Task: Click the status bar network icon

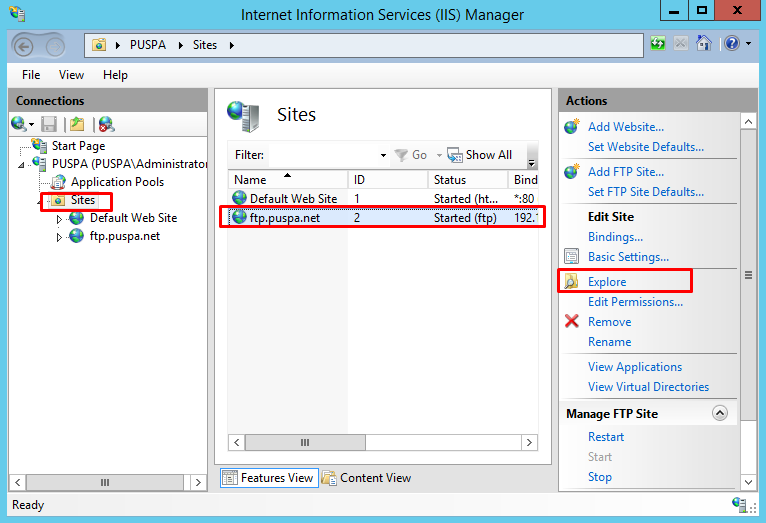Action: pos(739,504)
